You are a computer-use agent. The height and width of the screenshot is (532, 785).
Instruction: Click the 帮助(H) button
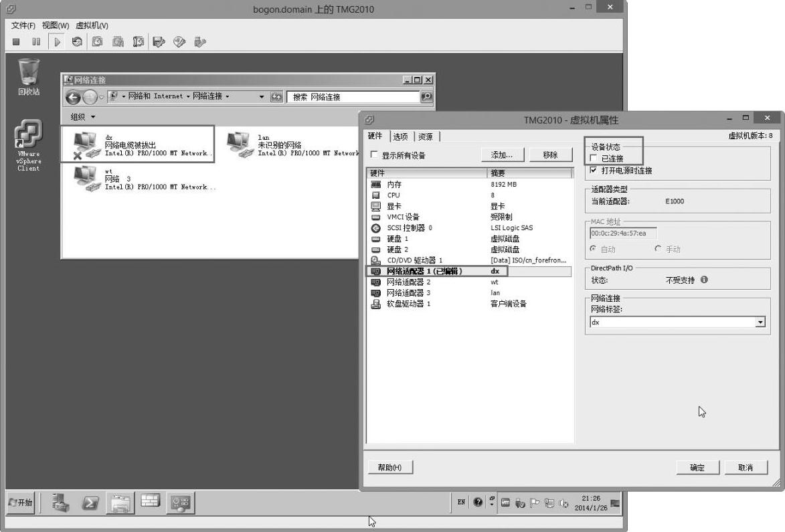(x=390, y=468)
